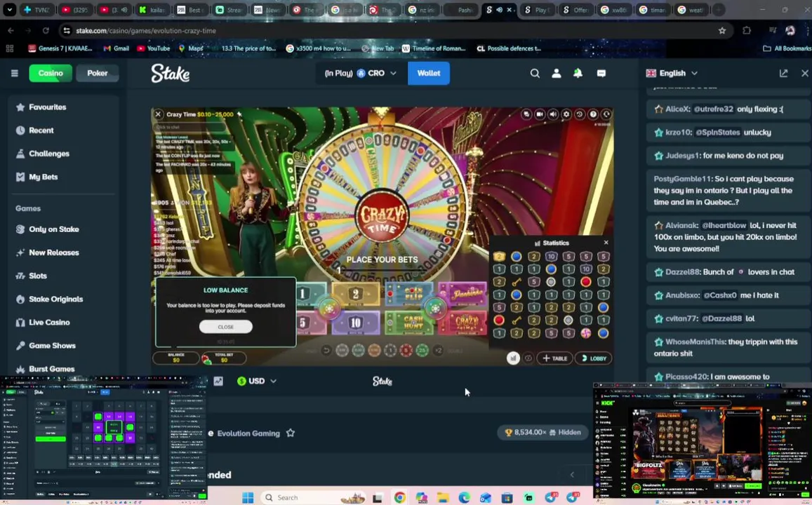Image resolution: width=812 pixels, height=505 pixels.
Task: Open the game history clock icon
Action: [580, 114]
